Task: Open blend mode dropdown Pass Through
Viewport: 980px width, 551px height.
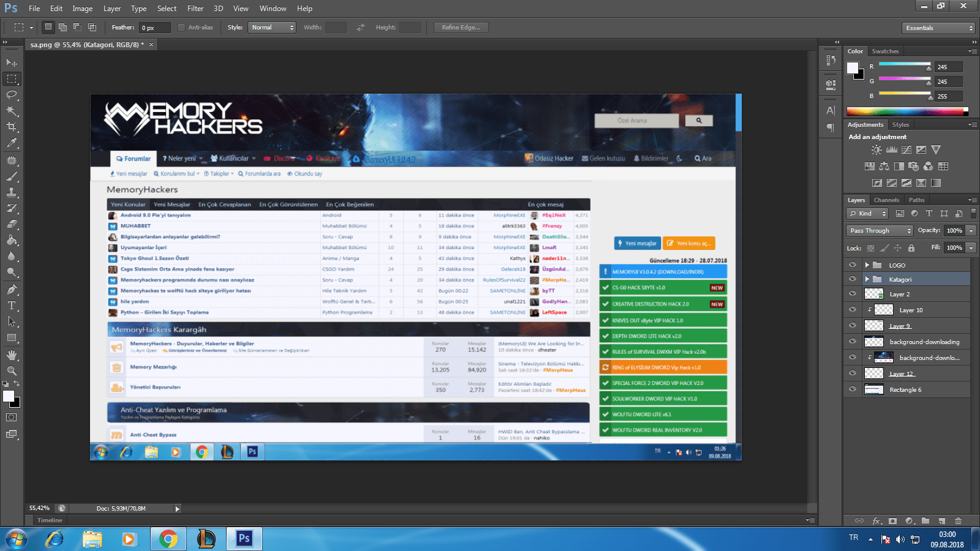Action: pos(880,231)
